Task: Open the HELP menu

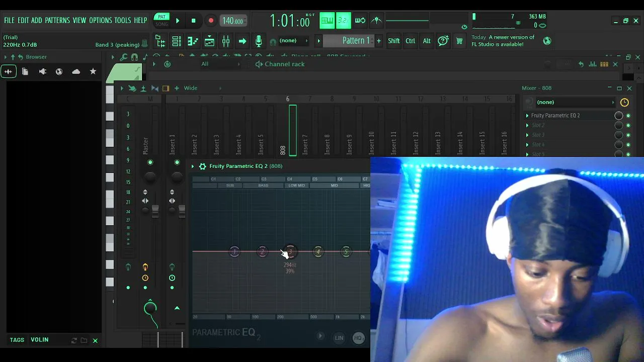Action: [140, 21]
